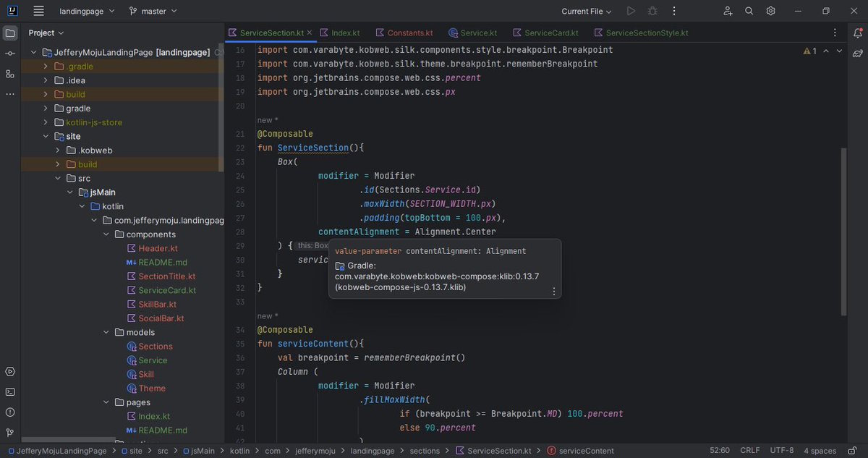Open Search Everywhere magnifier

(749, 11)
